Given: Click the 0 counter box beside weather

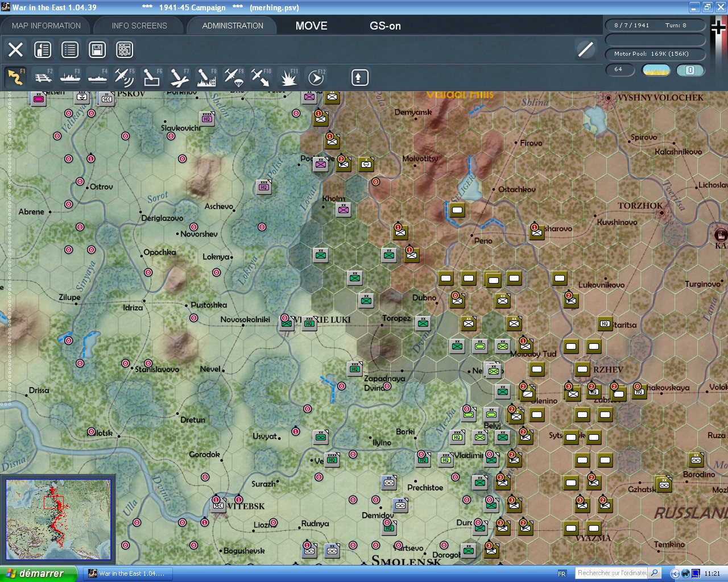Looking at the screenshot, I should tap(690, 70).
